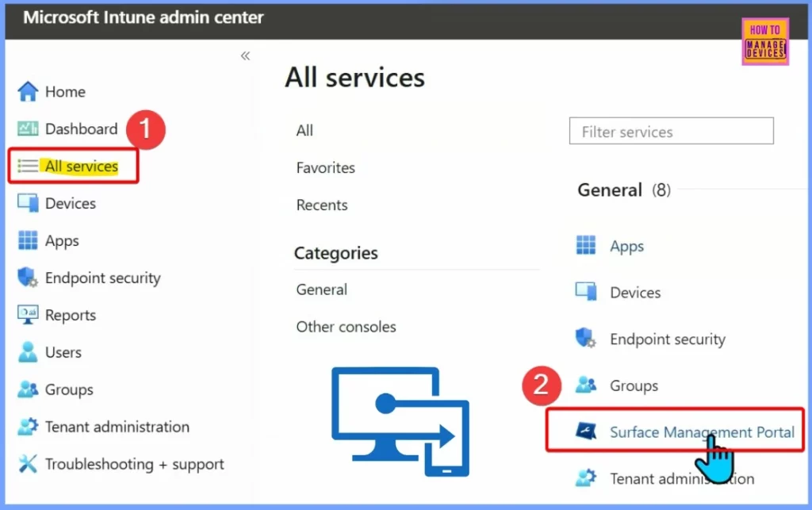Image resolution: width=812 pixels, height=510 pixels.
Task: Go to Apps in the left menu
Action: [x=62, y=241]
